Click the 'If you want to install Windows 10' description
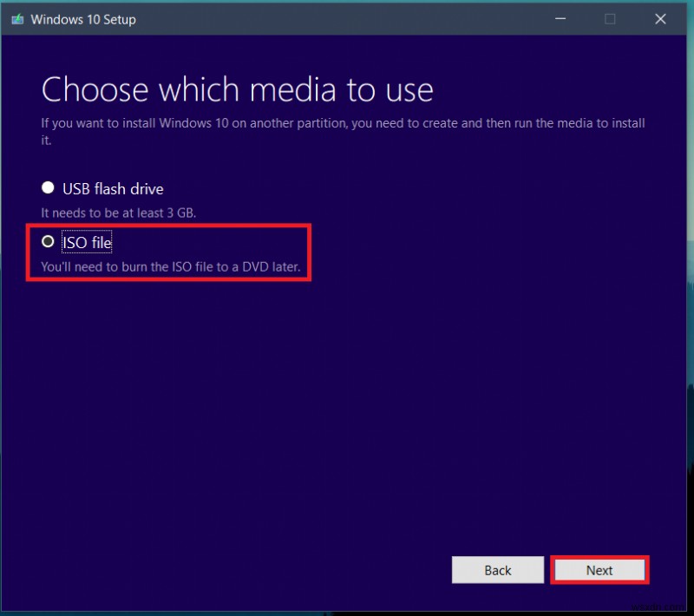Screen dimensions: 694x616 point(343,131)
